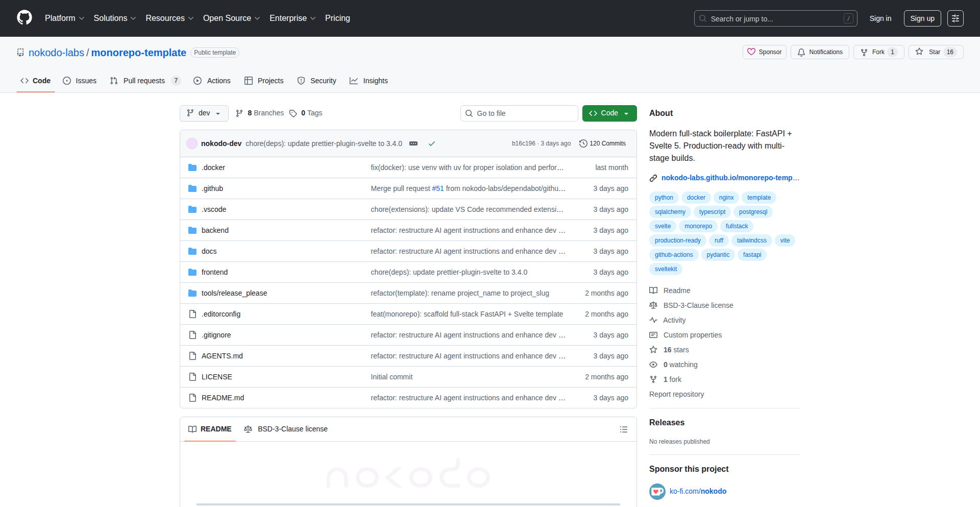
Task: Open the 120 Commits history
Action: point(603,143)
